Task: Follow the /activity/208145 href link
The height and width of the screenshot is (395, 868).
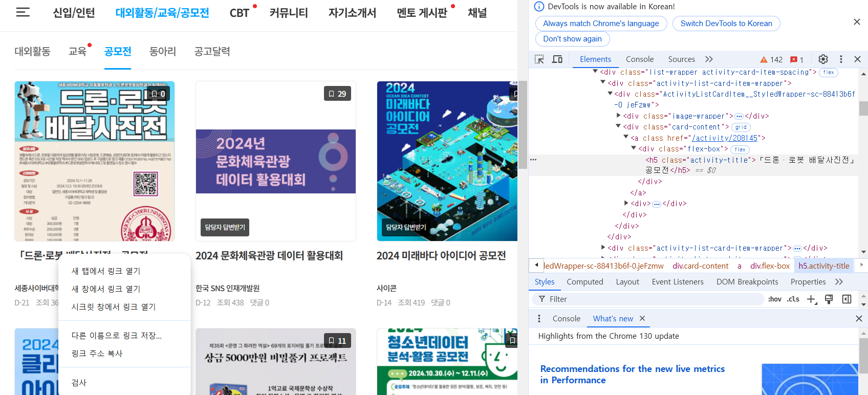Action: coord(725,138)
